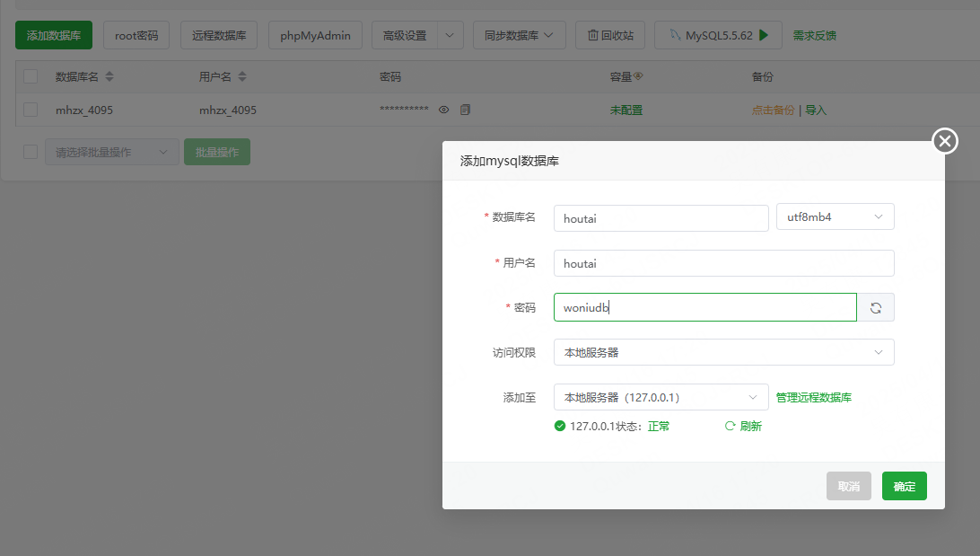Regenerate a random password in the dialog
The width and height of the screenshot is (980, 556).
point(875,306)
